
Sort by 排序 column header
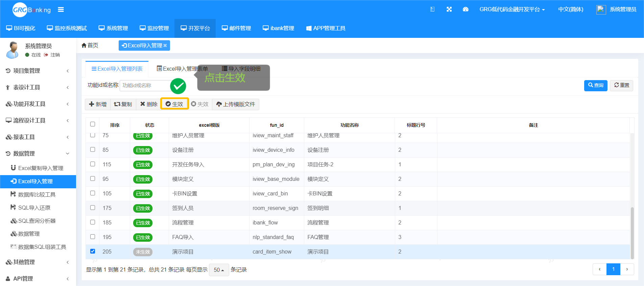pyautogui.click(x=115, y=125)
